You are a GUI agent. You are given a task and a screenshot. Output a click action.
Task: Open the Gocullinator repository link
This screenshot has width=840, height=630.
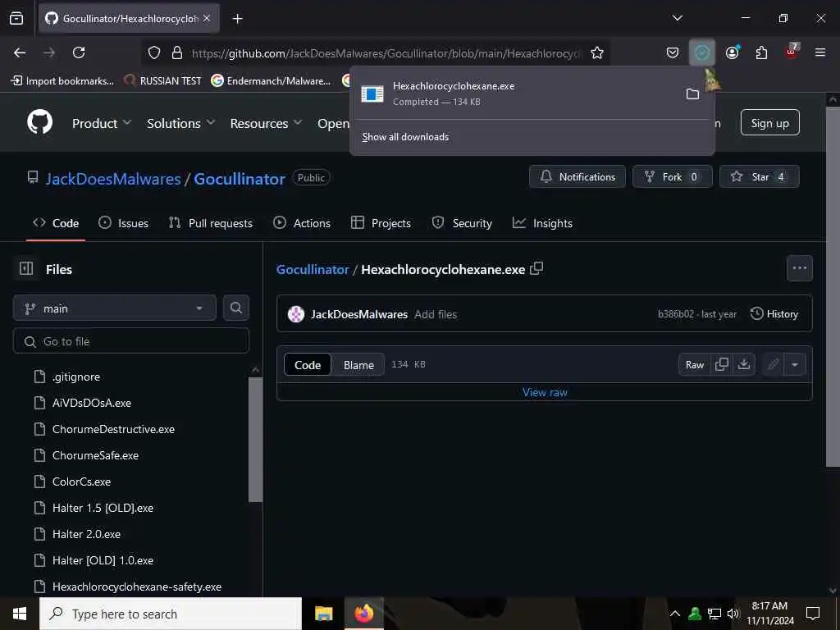pos(239,179)
